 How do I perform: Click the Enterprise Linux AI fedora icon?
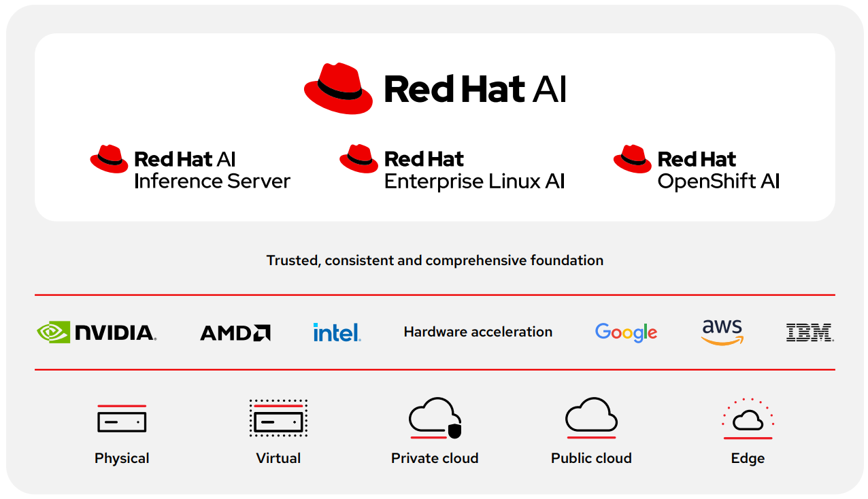(359, 159)
